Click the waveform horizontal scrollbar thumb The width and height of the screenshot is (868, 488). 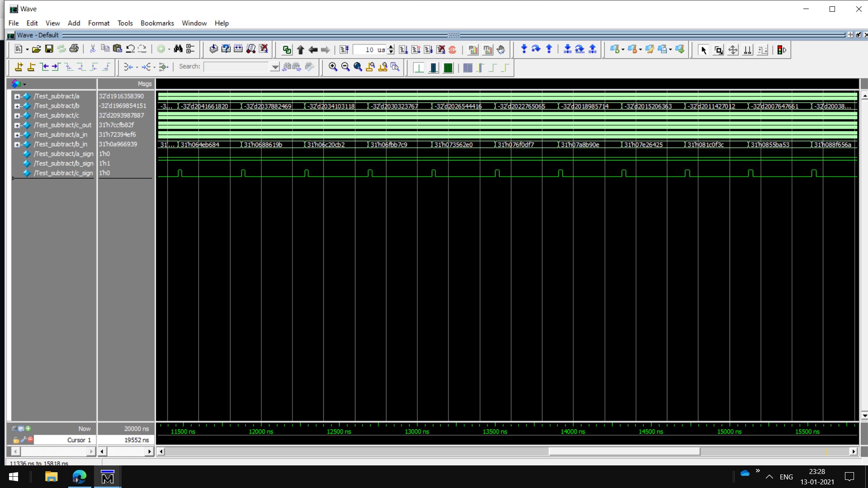(624, 451)
